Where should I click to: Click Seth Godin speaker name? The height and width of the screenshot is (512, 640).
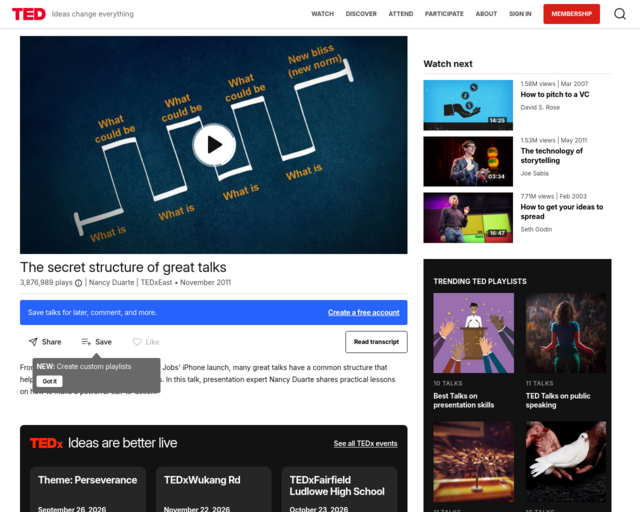[536, 229]
